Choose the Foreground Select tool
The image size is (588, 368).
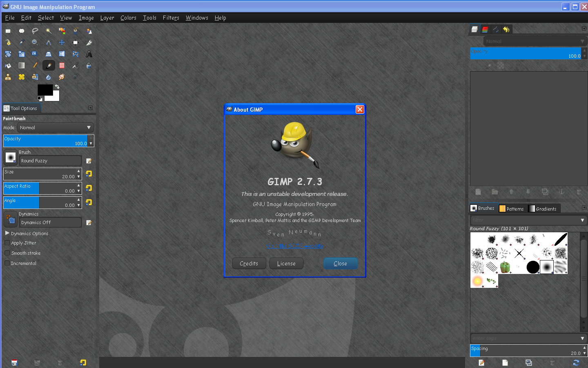[x=89, y=31]
